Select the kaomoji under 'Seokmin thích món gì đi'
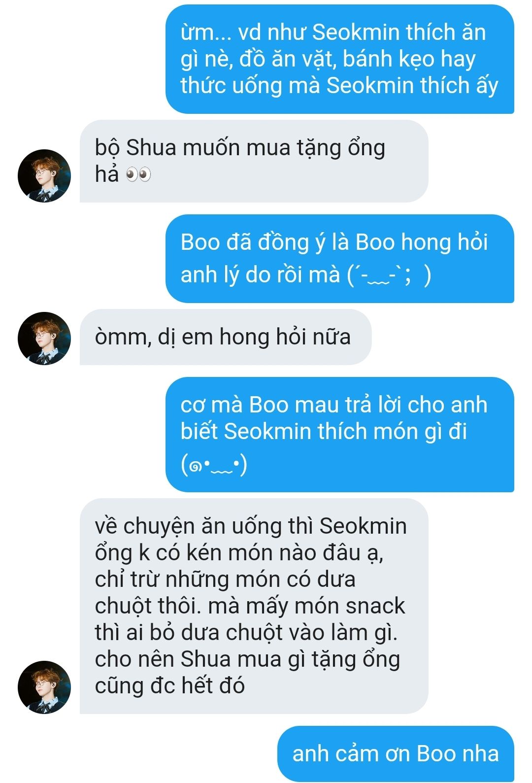Screen dimensions: 532x783 [214, 465]
